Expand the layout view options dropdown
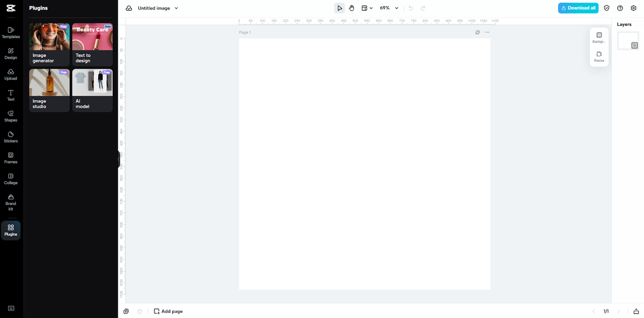The height and width of the screenshot is (318, 644). coord(367,8)
